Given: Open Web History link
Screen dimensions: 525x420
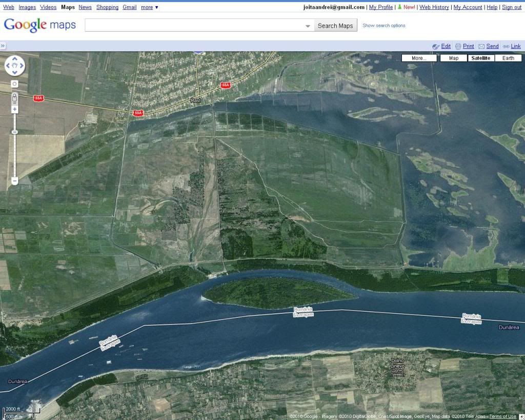Looking at the screenshot, I should [x=434, y=7].
